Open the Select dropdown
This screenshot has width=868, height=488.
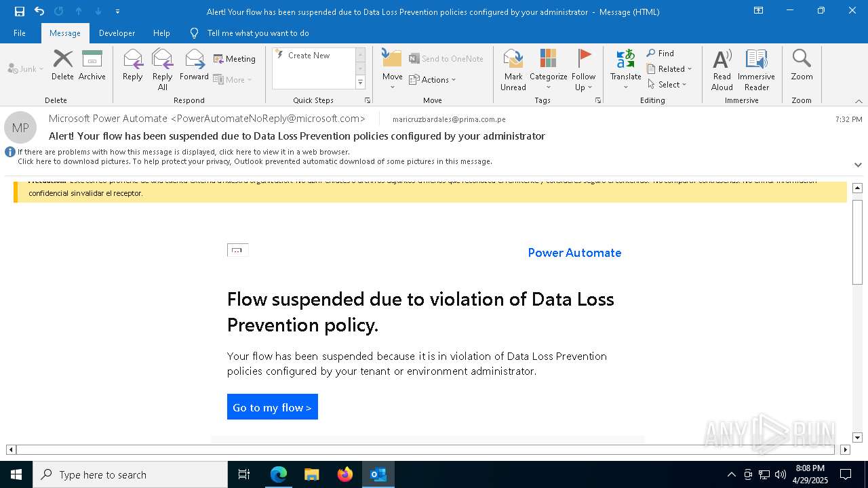click(x=667, y=84)
